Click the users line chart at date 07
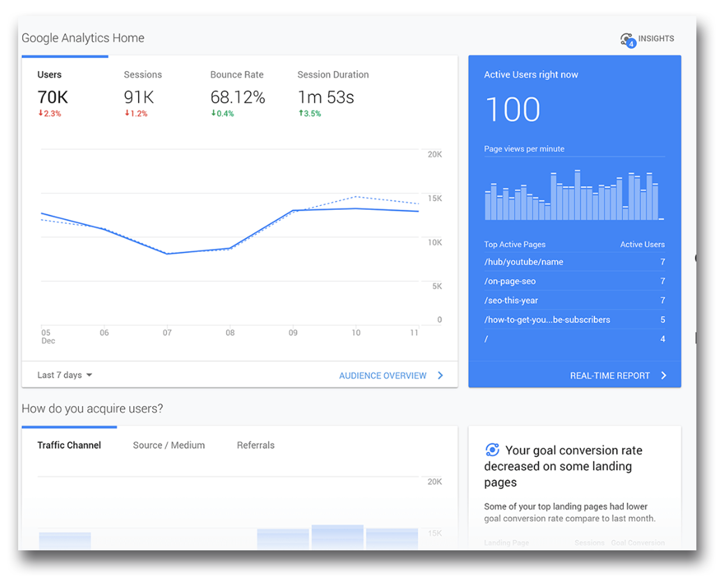 pos(167,253)
